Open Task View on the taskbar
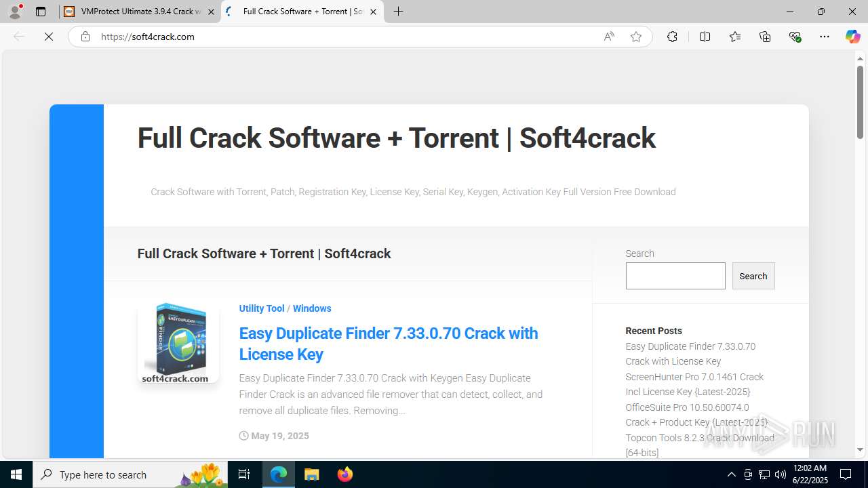 [x=245, y=474]
